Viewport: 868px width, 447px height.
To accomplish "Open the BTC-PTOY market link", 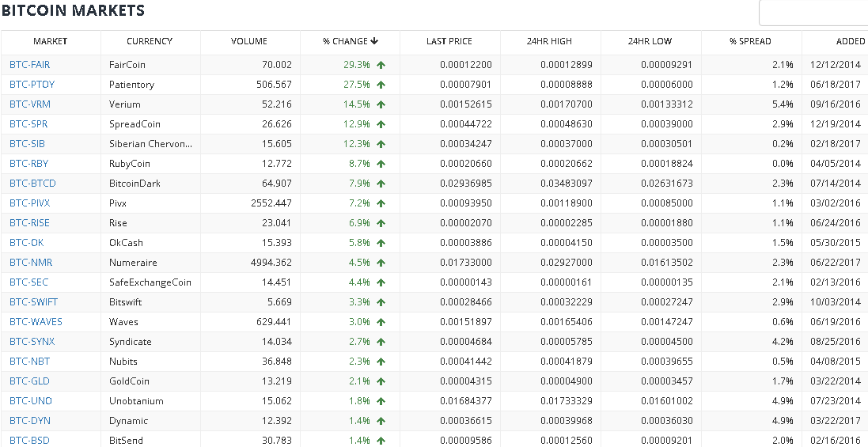I will pyautogui.click(x=32, y=85).
